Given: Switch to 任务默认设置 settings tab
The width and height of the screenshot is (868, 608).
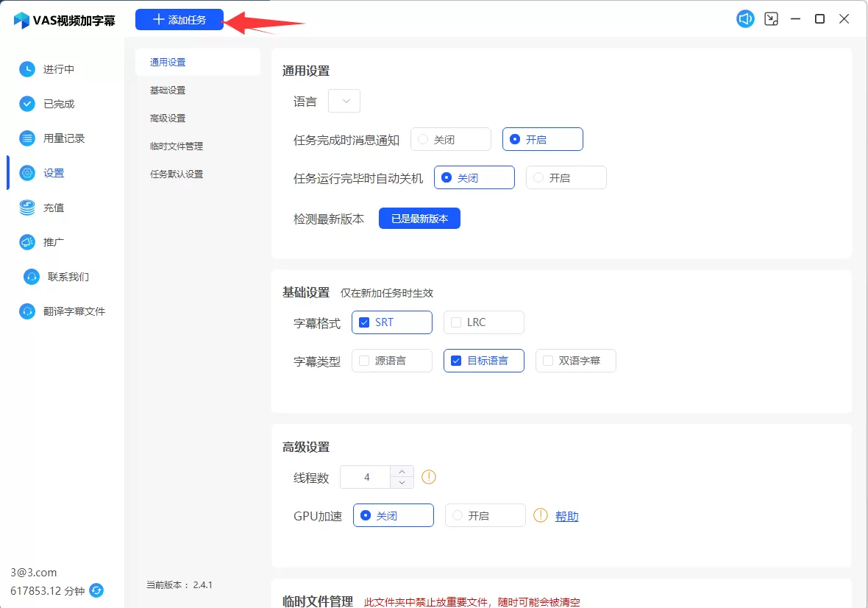Looking at the screenshot, I should 177,174.
